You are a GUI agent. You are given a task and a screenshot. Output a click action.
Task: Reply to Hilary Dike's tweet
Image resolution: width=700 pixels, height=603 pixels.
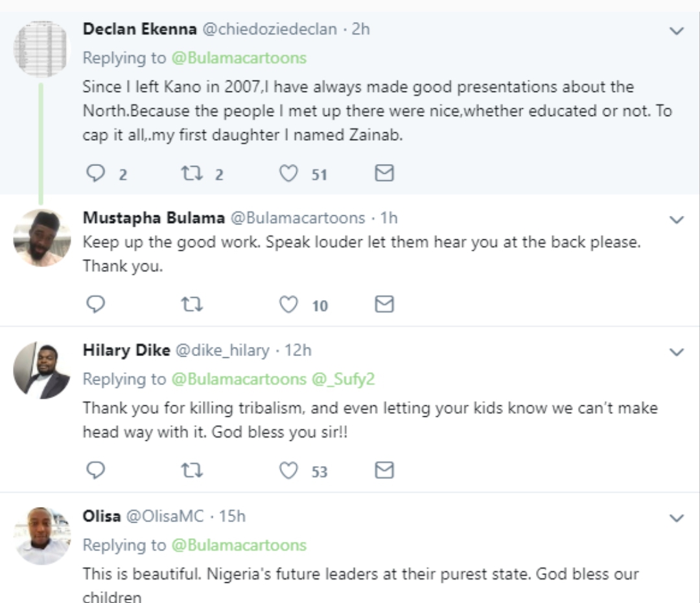(x=95, y=470)
